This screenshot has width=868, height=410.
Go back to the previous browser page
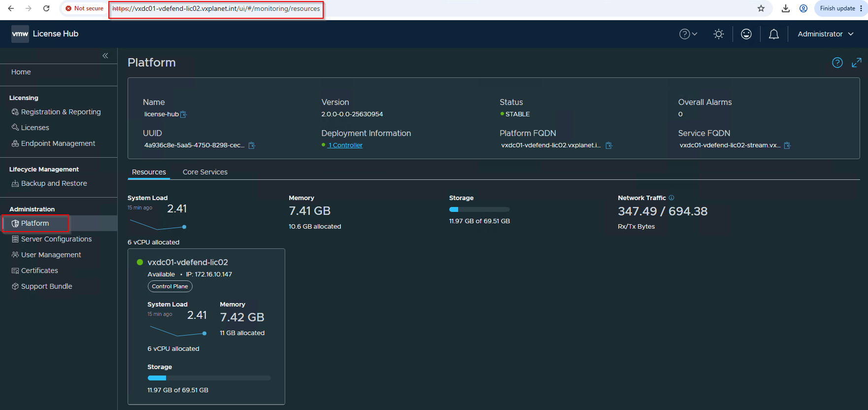[11, 8]
